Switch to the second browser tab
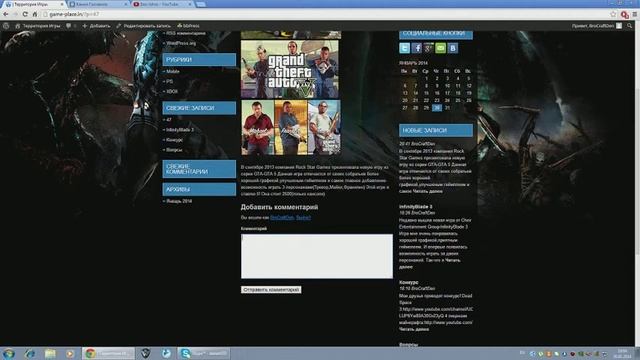This screenshot has height=360, width=640. click(98, 4)
